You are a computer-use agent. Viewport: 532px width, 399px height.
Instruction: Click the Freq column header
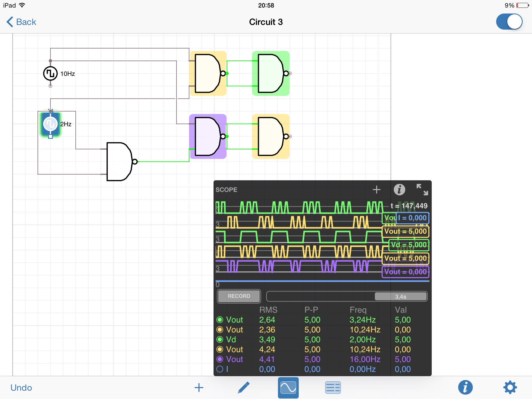pyautogui.click(x=358, y=310)
